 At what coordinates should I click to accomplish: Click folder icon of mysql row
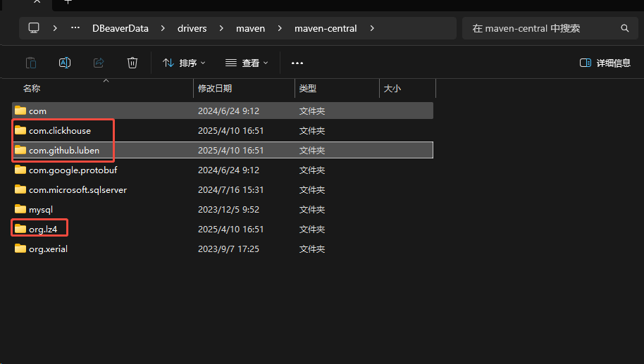pyautogui.click(x=20, y=209)
